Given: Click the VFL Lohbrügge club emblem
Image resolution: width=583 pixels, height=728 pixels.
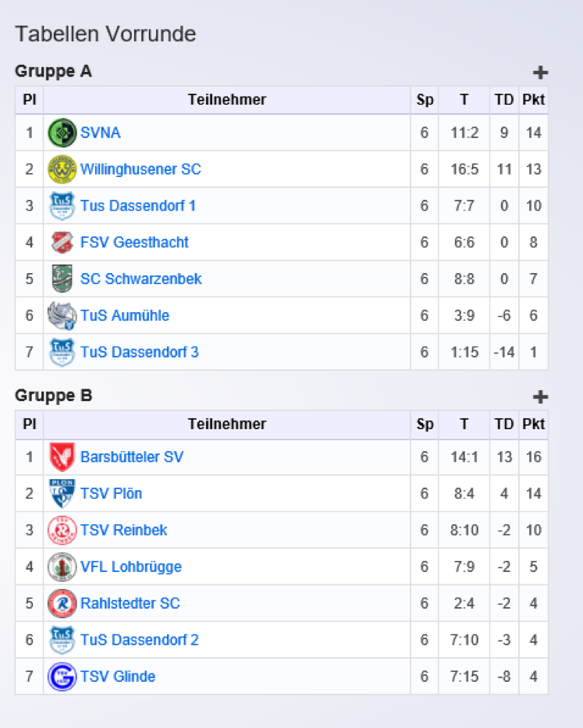Looking at the screenshot, I should (x=62, y=567).
